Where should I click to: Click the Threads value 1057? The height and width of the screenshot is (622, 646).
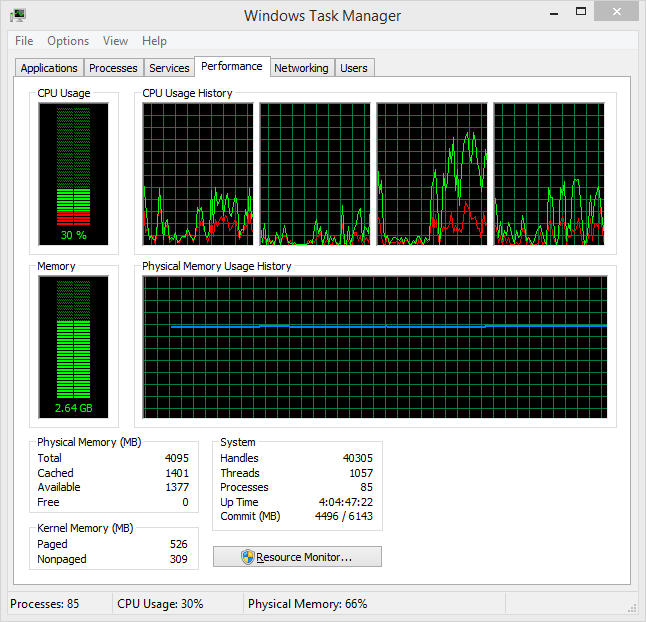(x=361, y=473)
